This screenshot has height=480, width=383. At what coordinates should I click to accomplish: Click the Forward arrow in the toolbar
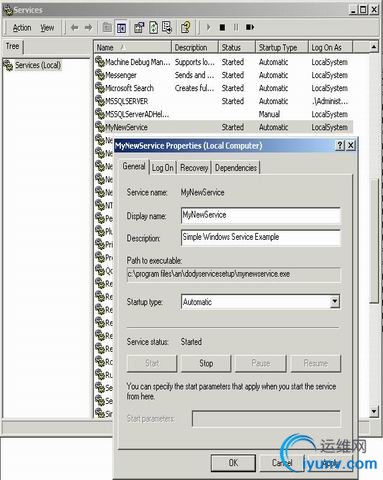(x=88, y=27)
